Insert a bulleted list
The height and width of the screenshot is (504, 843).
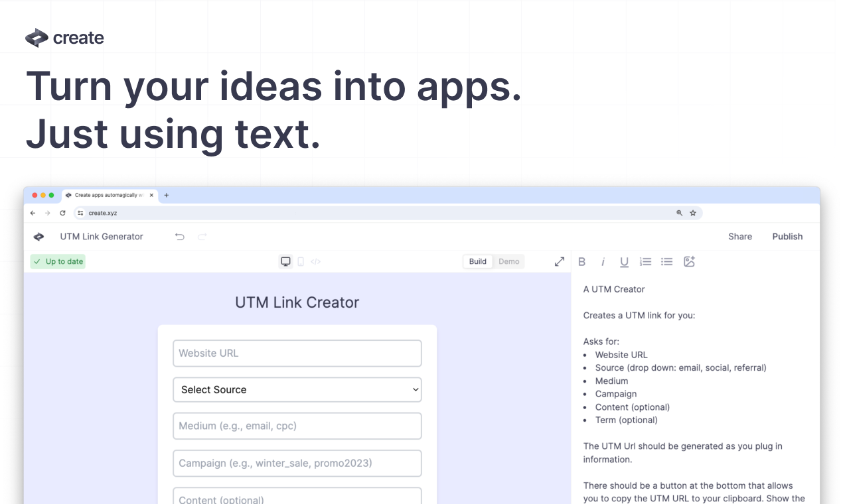click(666, 261)
